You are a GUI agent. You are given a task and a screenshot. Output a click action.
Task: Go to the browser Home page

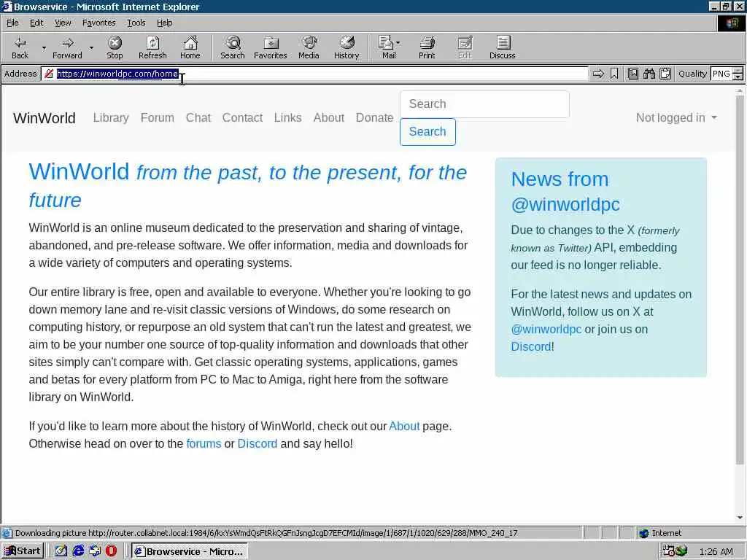pos(190,47)
